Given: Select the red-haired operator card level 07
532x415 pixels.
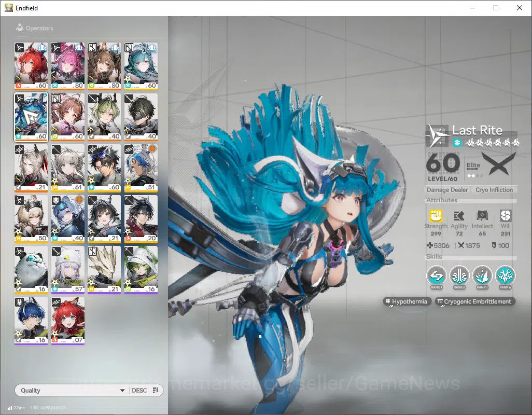Looking at the screenshot, I should (x=68, y=320).
